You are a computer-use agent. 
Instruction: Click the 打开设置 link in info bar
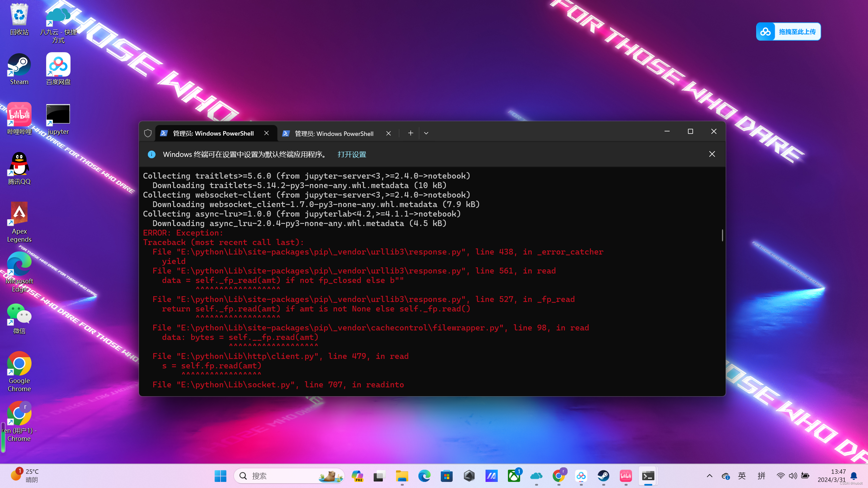pos(352,155)
